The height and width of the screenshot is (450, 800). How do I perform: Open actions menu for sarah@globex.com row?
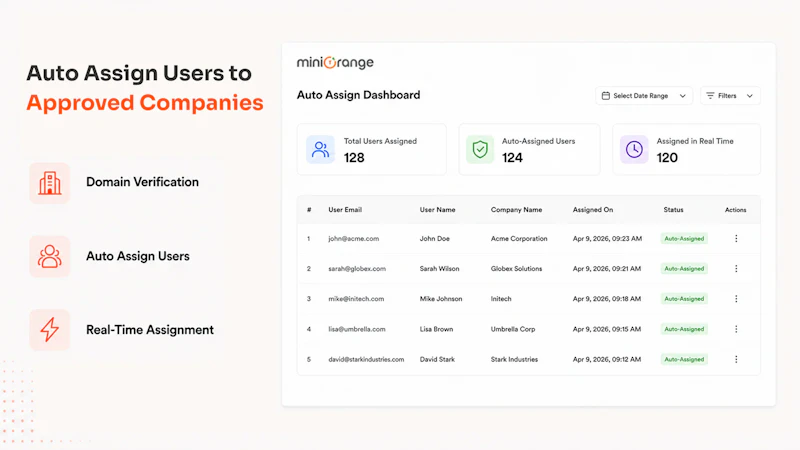(x=736, y=268)
